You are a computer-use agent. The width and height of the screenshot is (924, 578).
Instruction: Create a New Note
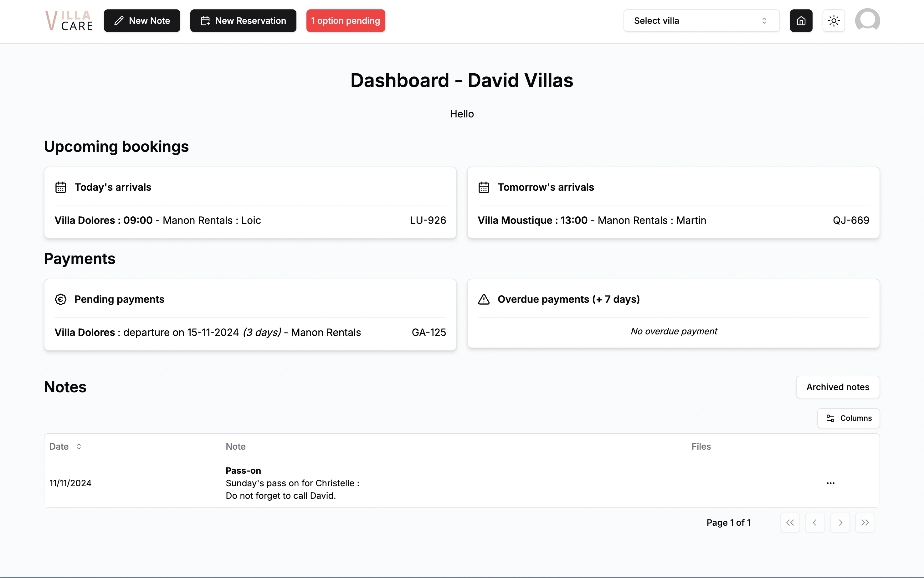(x=142, y=20)
